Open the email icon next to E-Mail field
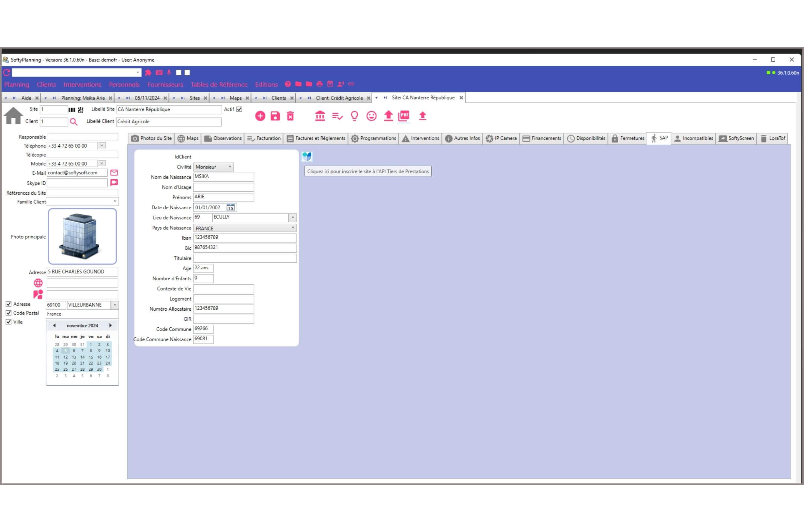Image resolution: width=804 pixels, height=532 pixels. coord(114,173)
